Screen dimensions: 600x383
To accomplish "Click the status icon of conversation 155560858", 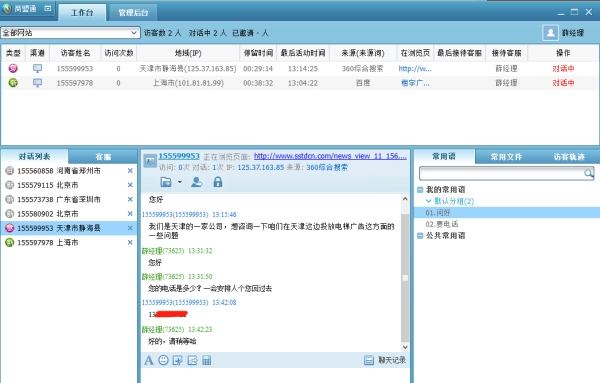I will (10, 171).
